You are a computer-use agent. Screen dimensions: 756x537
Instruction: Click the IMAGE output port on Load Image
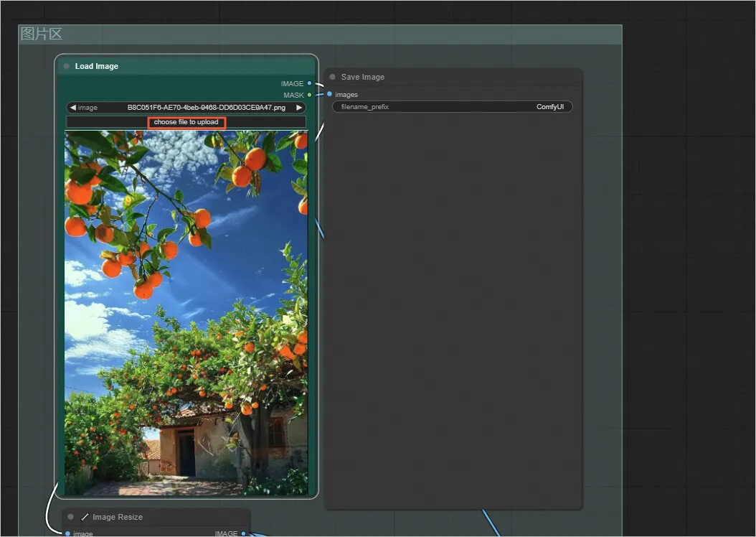(310, 83)
